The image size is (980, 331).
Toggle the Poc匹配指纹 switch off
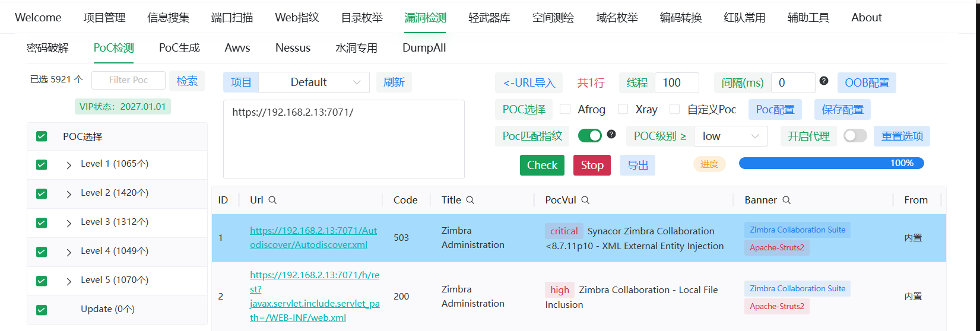point(589,136)
